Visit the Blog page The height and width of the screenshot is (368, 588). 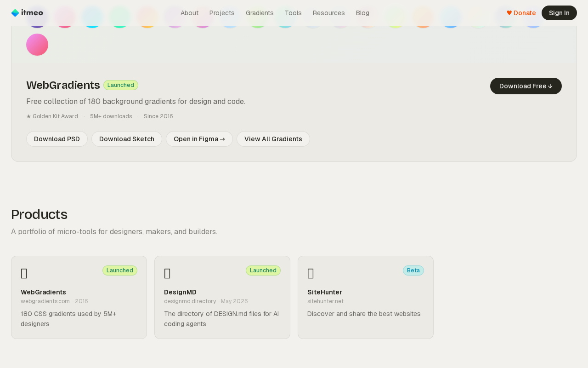[x=362, y=13]
